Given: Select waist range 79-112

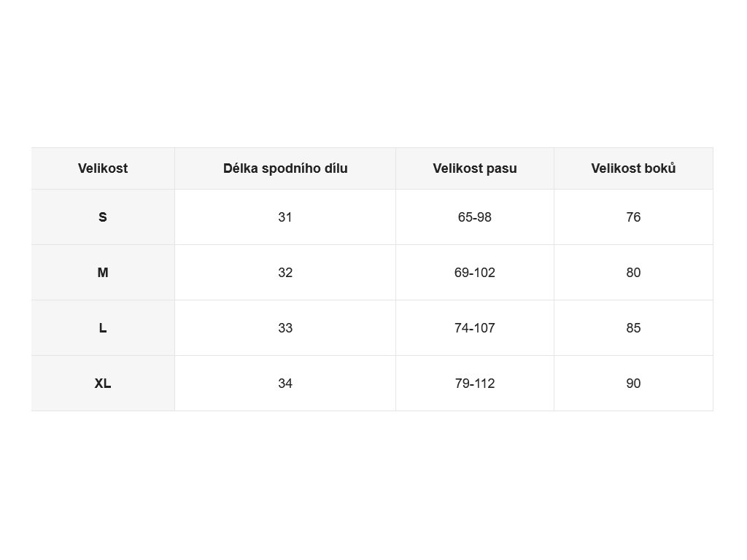Looking at the screenshot, I should pyautogui.click(x=475, y=384).
